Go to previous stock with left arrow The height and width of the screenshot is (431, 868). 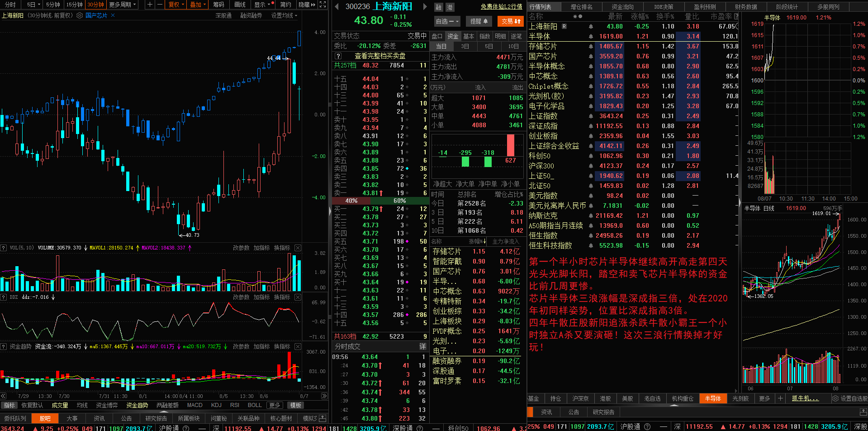[x=337, y=6]
